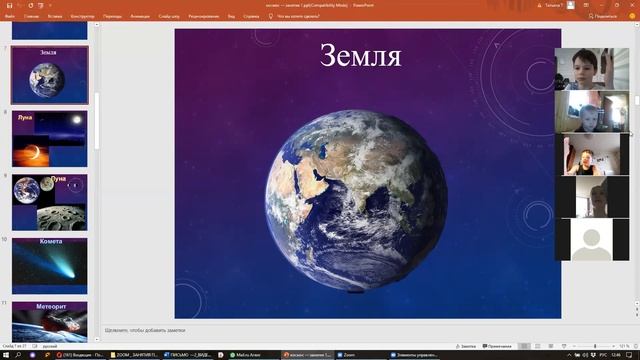Open the ZOOM_ЗАНЯТИЯ folder taskbar item

point(134,355)
